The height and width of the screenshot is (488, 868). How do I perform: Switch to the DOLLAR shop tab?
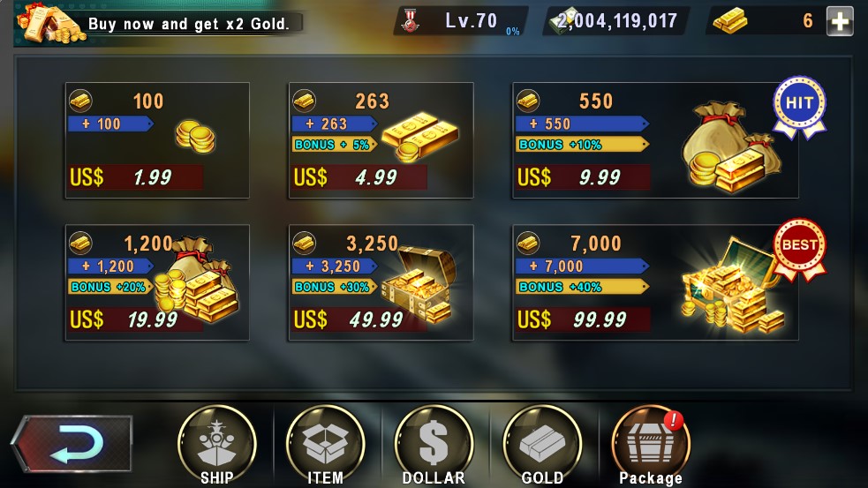434,446
